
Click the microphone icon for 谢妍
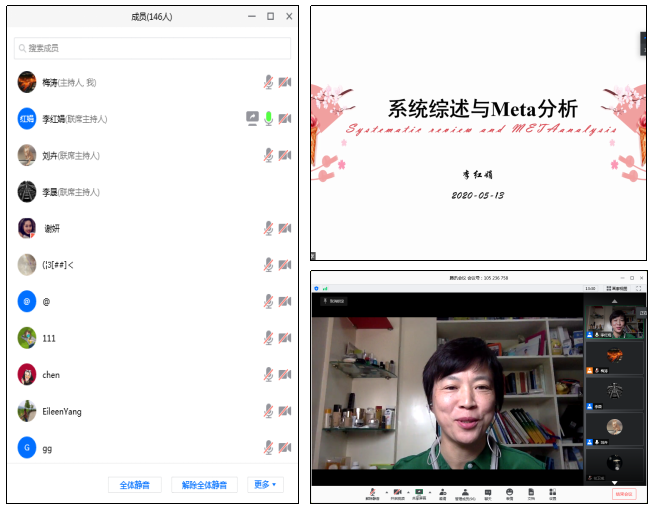268,229
